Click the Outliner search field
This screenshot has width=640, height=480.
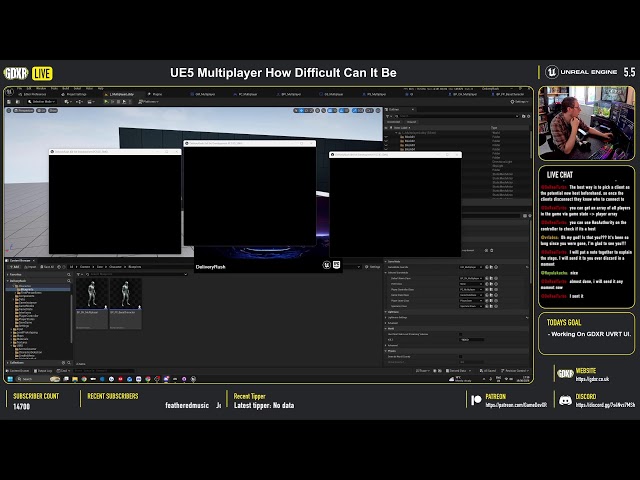click(x=456, y=116)
